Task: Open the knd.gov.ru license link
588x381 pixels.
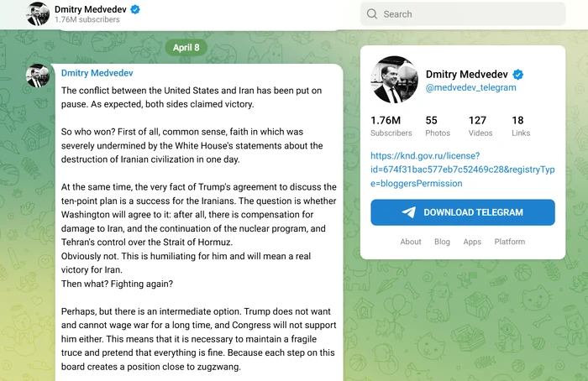Action: tap(462, 170)
